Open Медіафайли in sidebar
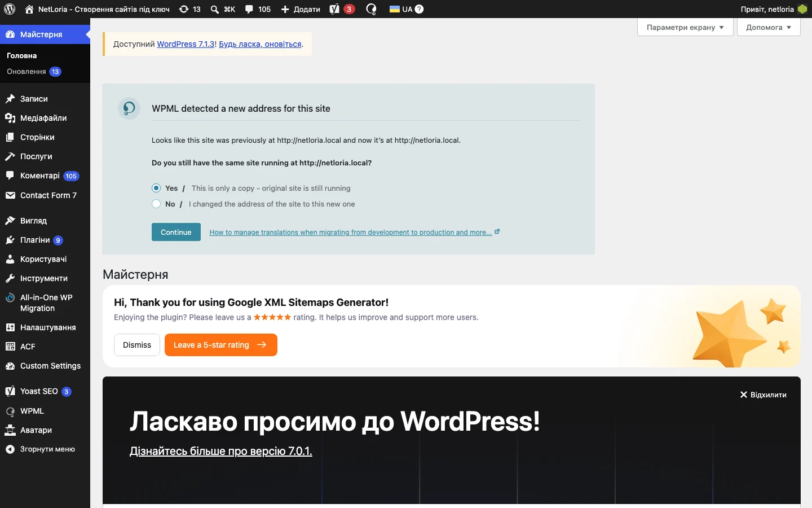 pos(45,118)
